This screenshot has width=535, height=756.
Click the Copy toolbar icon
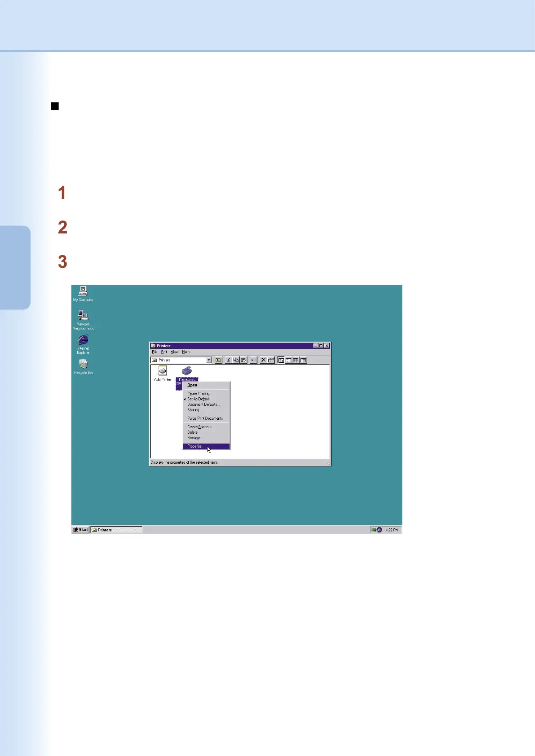point(236,360)
